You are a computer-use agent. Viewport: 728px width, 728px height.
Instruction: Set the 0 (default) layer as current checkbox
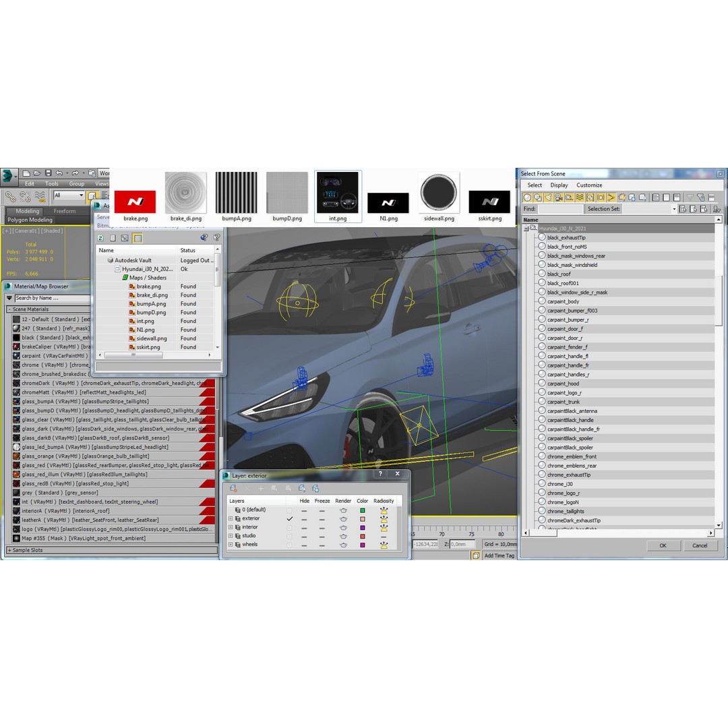point(289,510)
